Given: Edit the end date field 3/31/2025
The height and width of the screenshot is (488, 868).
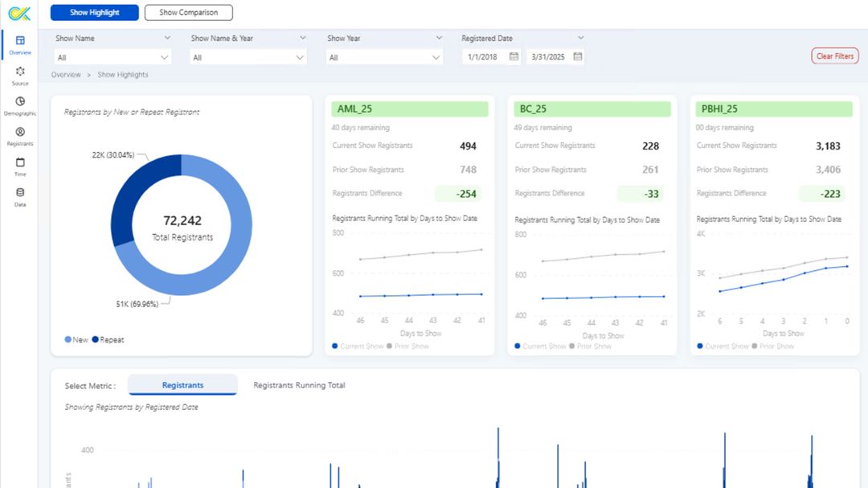Looking at the screenshot, I should tap(548, 56).
